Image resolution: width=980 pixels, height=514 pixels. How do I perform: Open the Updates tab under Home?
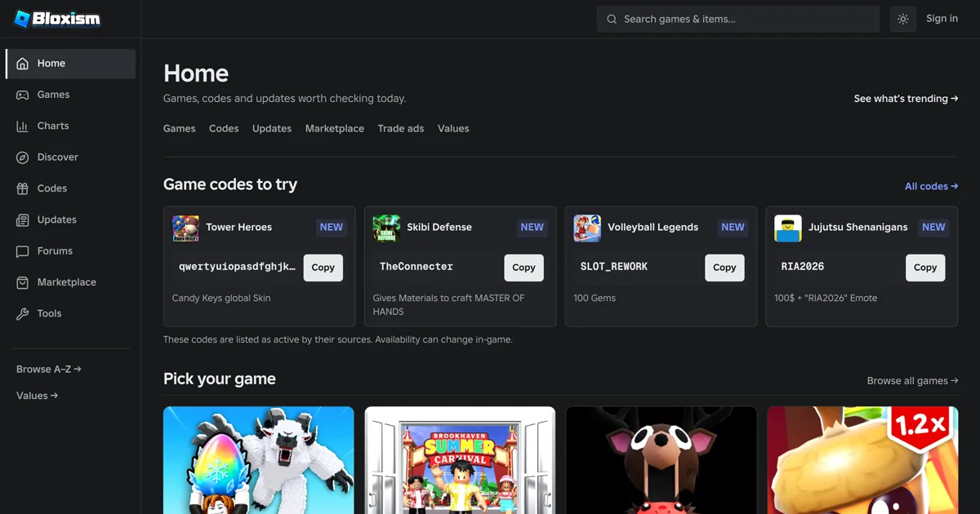point(272,129)
